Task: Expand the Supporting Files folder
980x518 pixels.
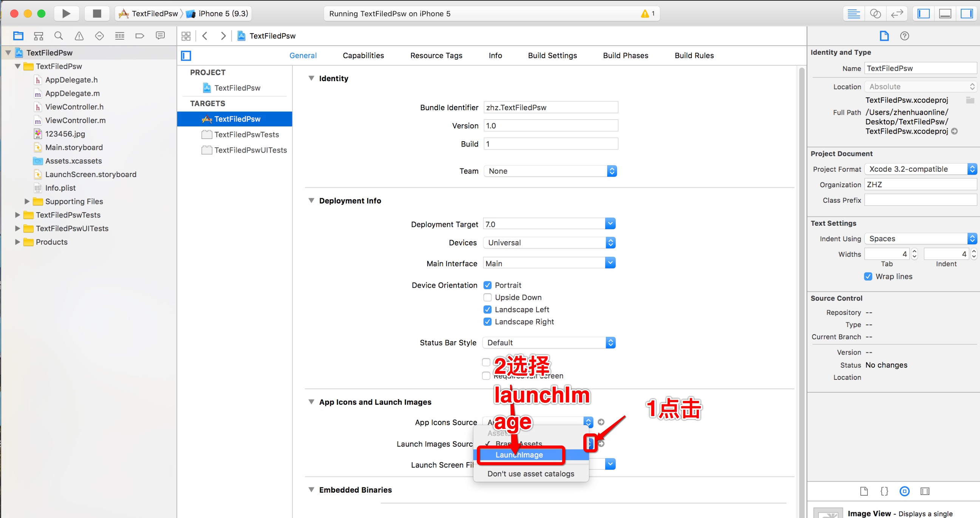Action: pyautogui.click(x=26, y=201)
